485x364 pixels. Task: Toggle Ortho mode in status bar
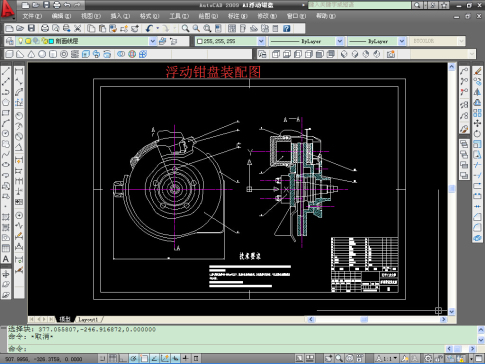(123, 359)
